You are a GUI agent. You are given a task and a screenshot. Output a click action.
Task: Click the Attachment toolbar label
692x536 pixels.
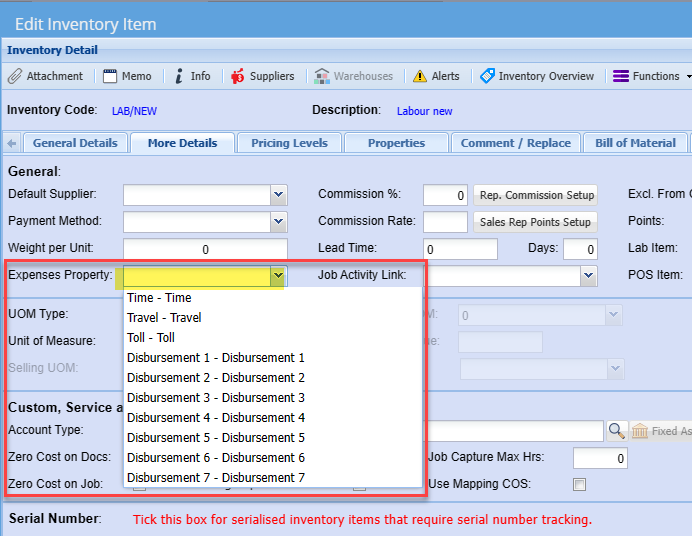pyautogui.click(x=55, y=76)
